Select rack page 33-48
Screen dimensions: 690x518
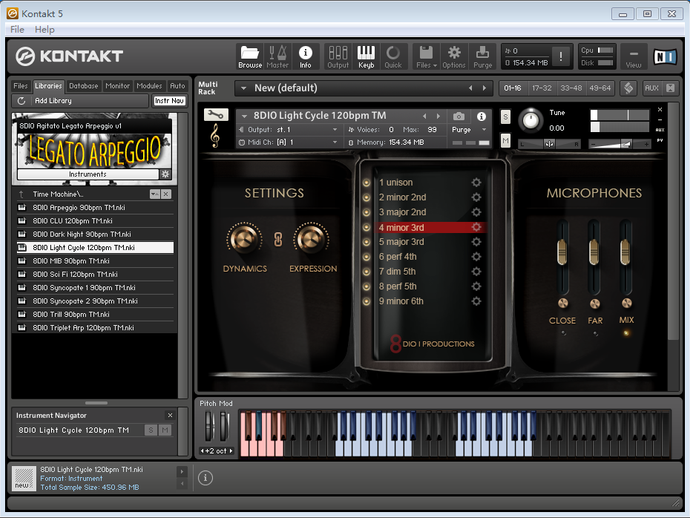pos(571,88)
